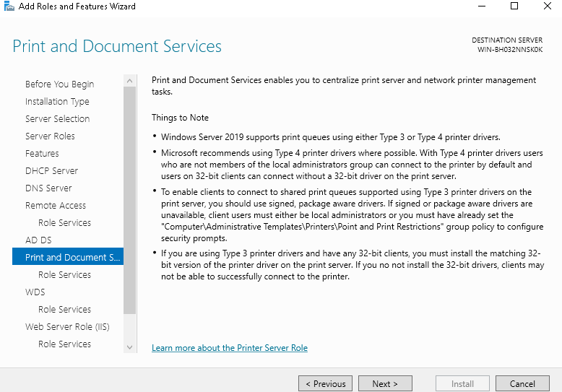Select DHCP Server in sidebar
This screenshot has width=562, height=392.
(51, 171)
